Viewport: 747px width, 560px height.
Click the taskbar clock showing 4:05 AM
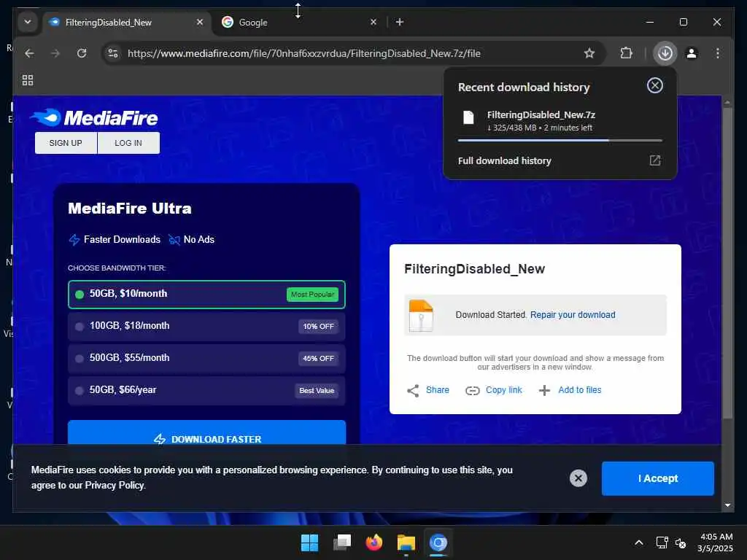coord(716,542)
